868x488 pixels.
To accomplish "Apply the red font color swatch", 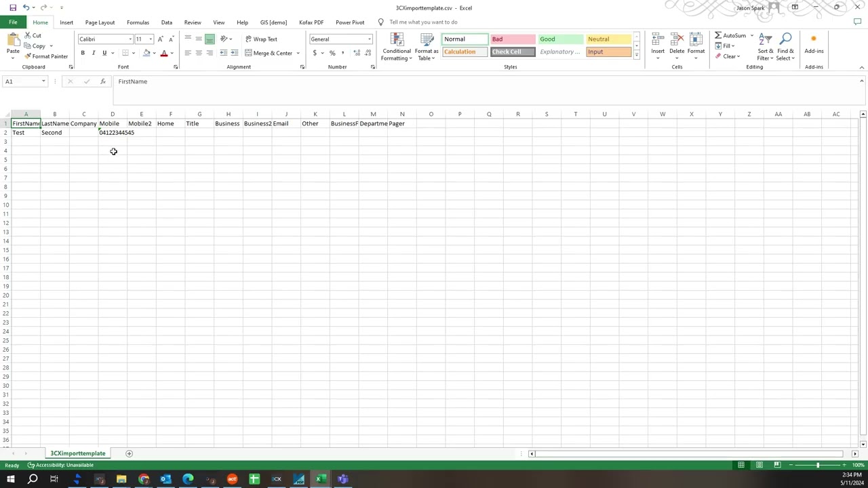I will click(x=163, y=53).
